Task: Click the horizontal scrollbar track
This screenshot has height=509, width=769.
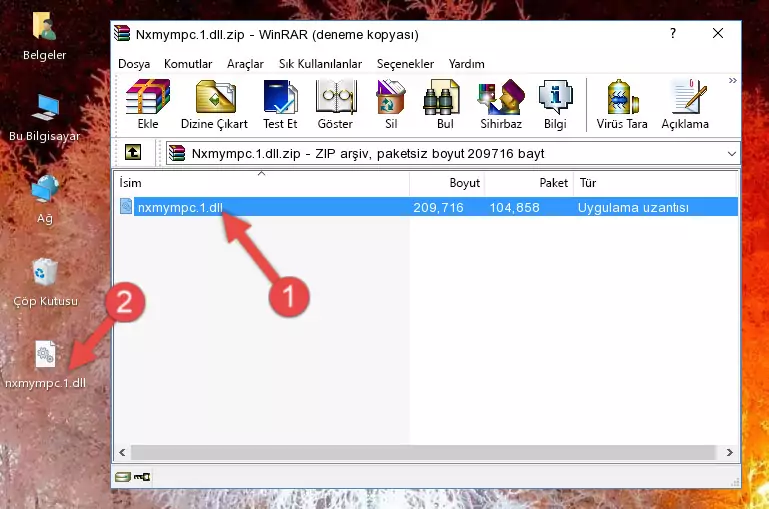Action: point(423,453)
